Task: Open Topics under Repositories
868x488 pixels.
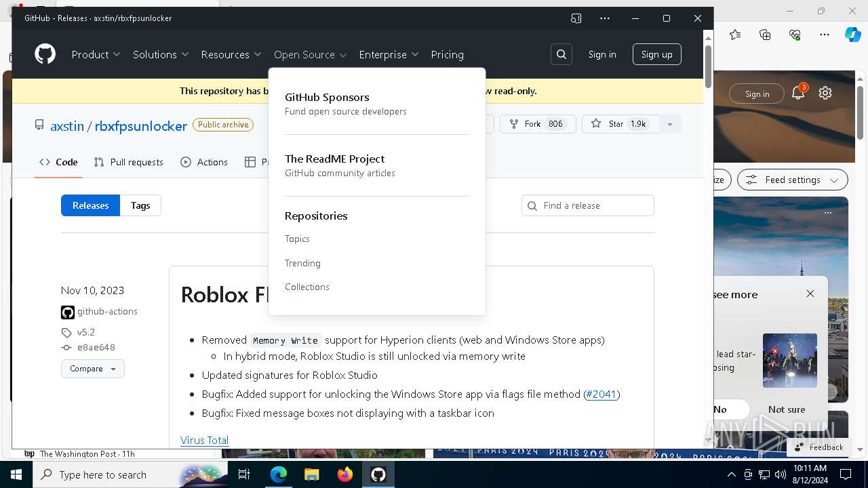Action: pos(297,239)
